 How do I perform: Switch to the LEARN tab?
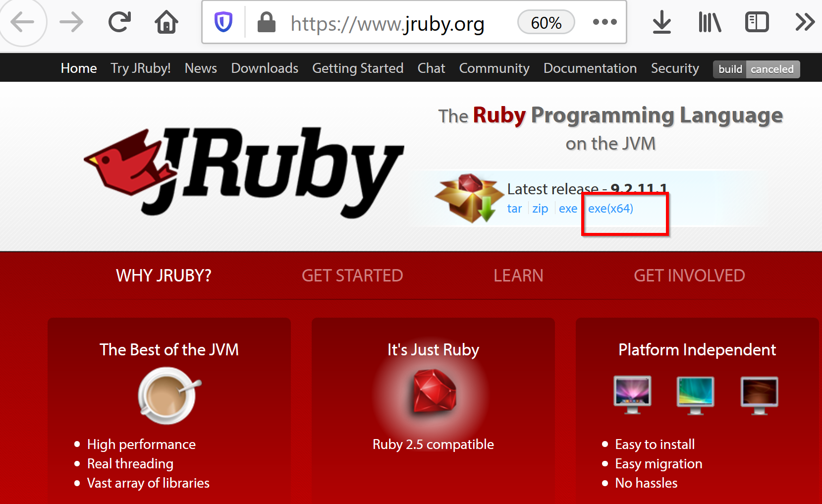tap(518, 276)
